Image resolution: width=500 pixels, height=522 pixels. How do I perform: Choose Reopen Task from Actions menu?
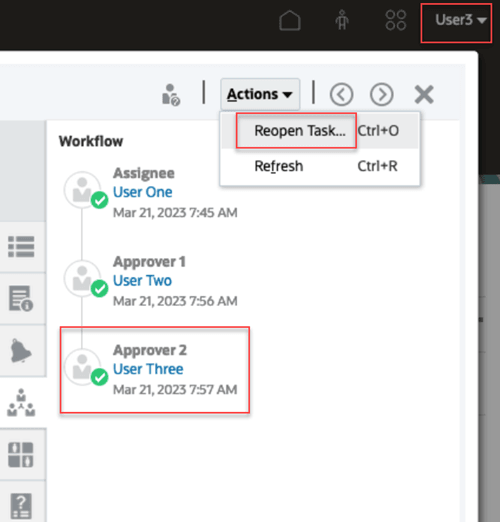320,131
